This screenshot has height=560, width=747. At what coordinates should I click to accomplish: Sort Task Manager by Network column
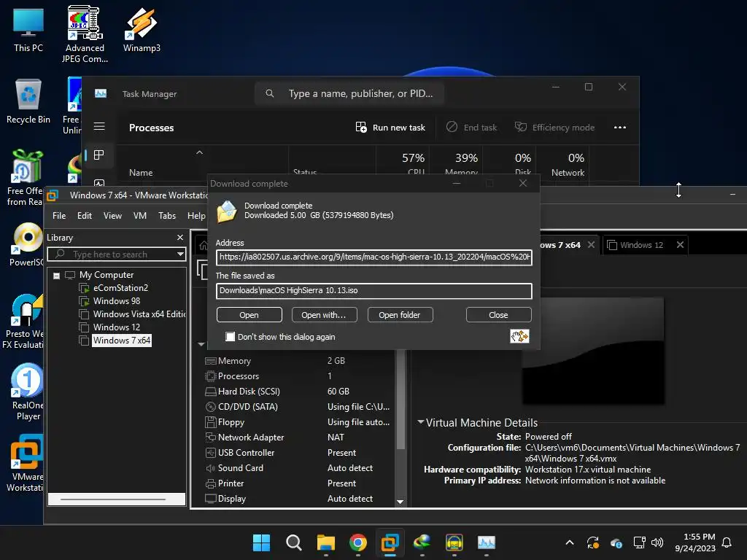[568, 165]
